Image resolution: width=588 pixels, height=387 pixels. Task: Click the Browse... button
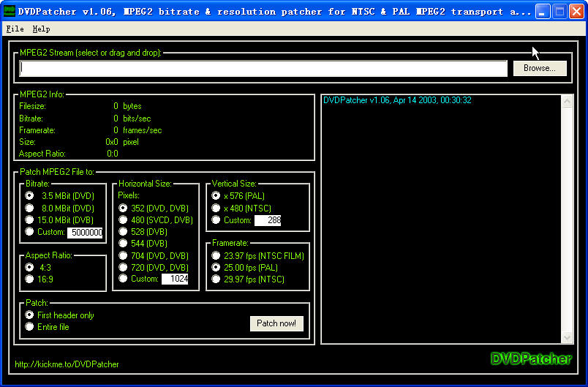pyautogui.click(x=540, y=68)
